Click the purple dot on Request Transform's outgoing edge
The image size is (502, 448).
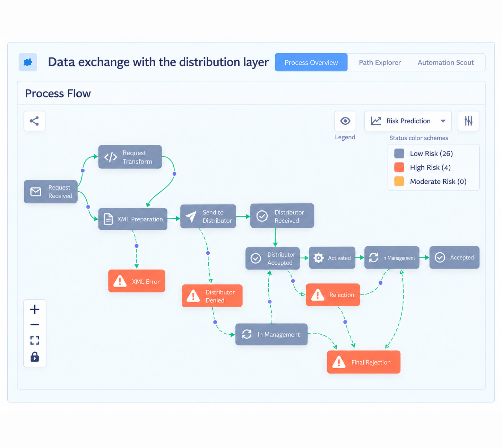174,174
